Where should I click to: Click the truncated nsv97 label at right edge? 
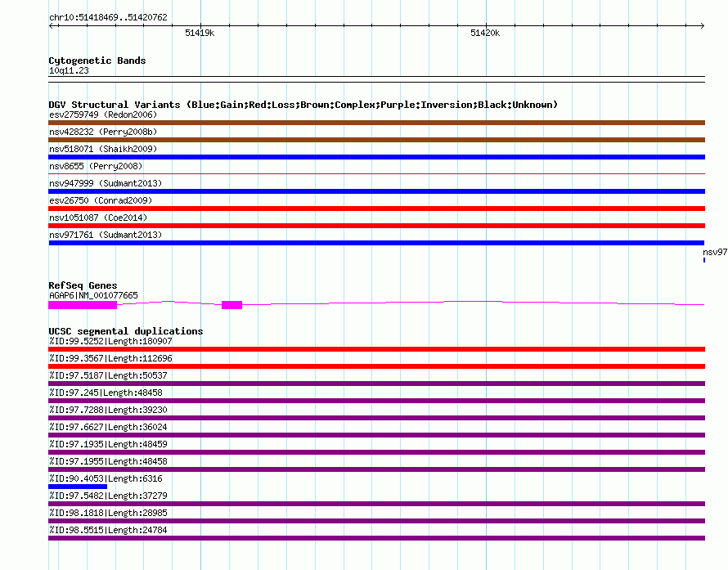[x=715, y=252]
